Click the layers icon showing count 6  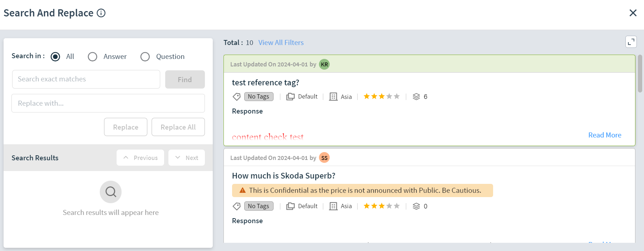pos(416,97)
